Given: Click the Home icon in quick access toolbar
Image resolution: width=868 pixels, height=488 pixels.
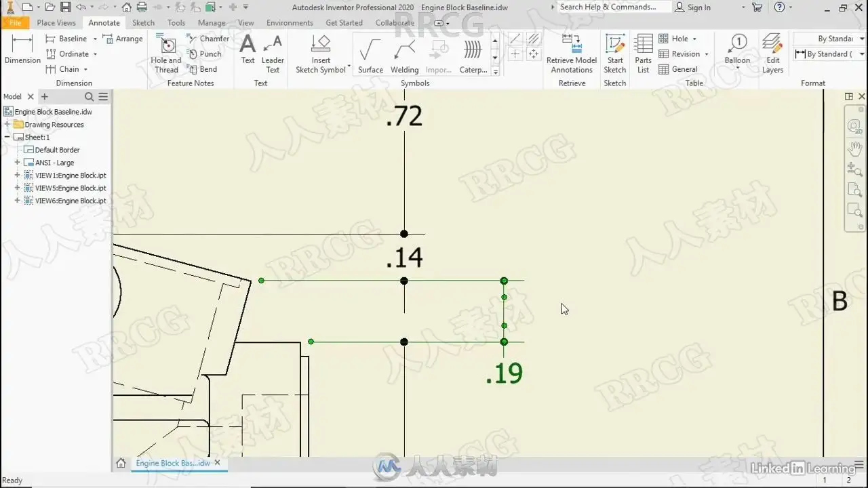Looking at the screenshot, I should (127, 7).
